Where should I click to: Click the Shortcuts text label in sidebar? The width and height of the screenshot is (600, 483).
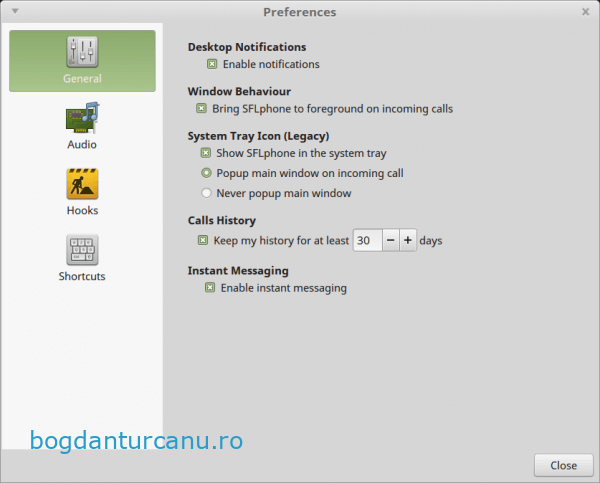click(82, 276)
